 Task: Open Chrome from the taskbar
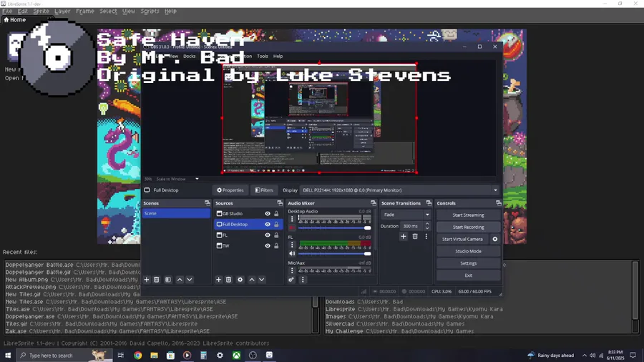(x=137, y=356)
